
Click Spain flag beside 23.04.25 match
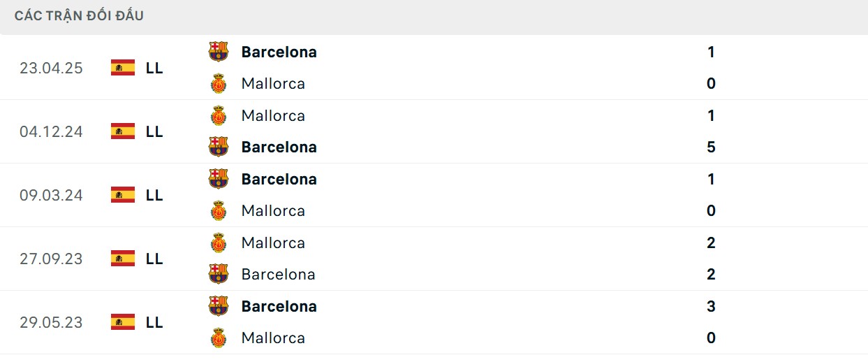tap(123, 68)
